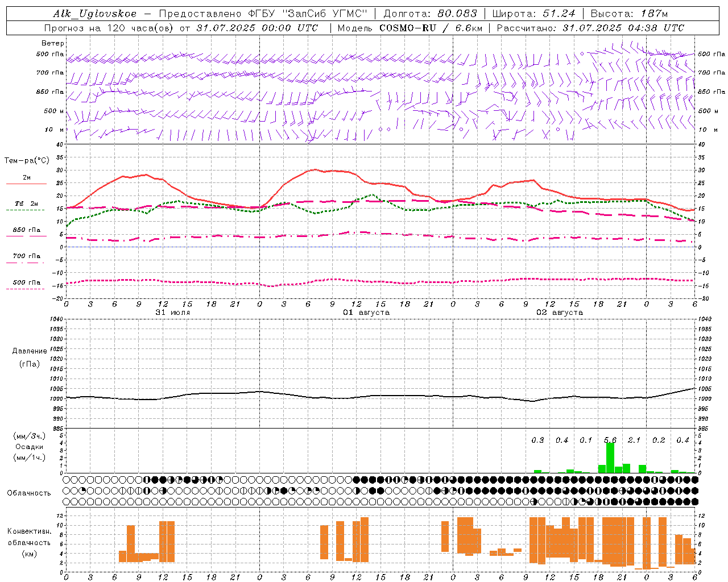This screenshot has width=728, height=582.
Task: Click the 'Конвективн.' panel label
Action: (30, 531)
